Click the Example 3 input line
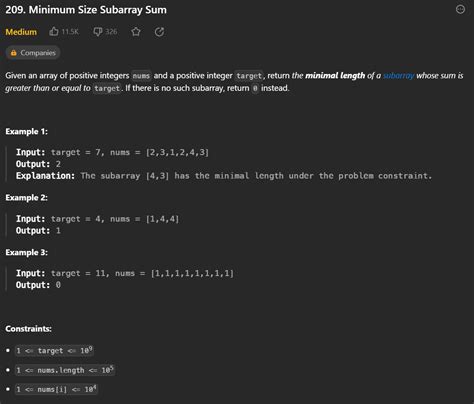This screenshot has width=474, height=404. coord(125,273)
